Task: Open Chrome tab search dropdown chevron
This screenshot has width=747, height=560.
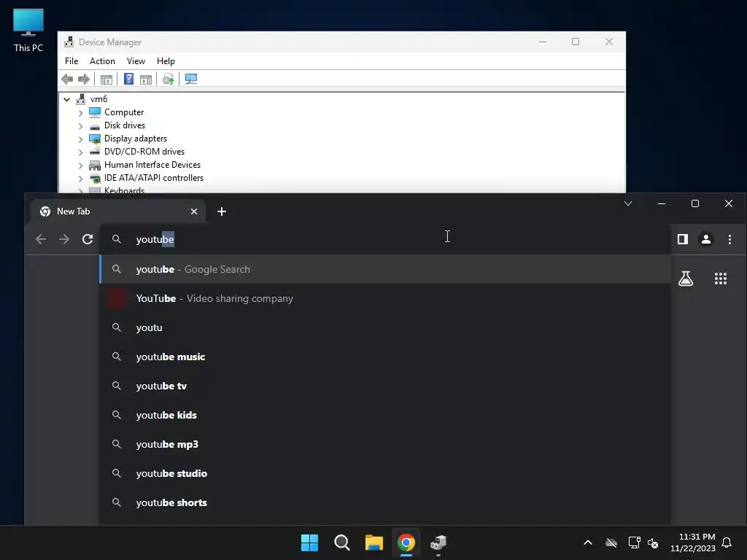Action: point(628,204)
